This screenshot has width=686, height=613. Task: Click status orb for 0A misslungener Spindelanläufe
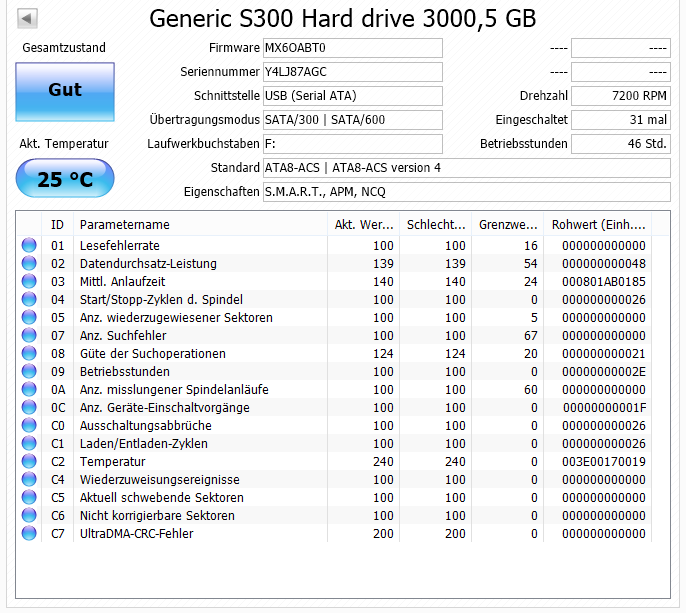(x=29, y=389)
